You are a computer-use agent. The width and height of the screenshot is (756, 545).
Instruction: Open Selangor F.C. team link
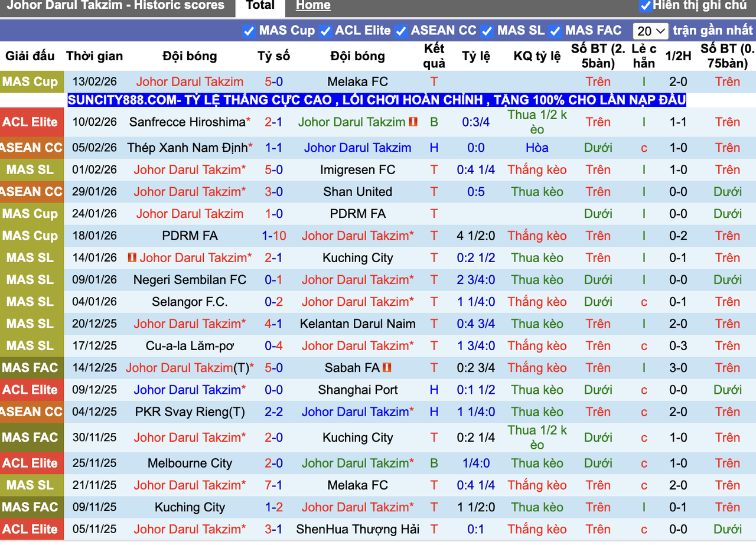tap(190, 302)
